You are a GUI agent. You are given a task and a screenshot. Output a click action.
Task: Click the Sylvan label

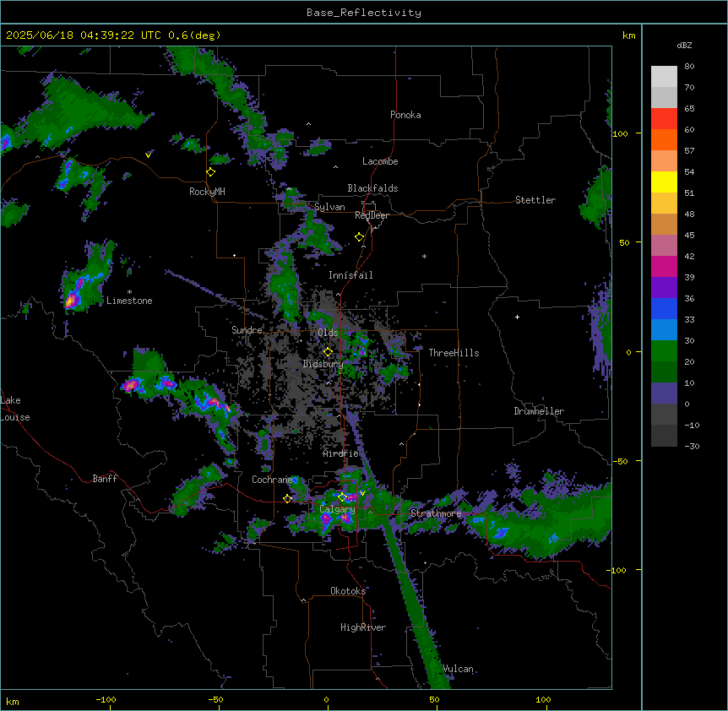click(329, 207)
